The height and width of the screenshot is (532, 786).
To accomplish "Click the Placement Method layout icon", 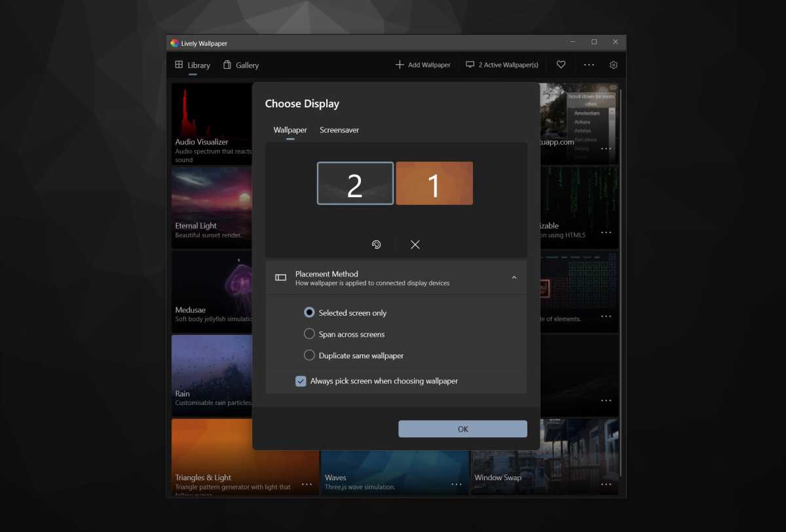I will [280, 278].
